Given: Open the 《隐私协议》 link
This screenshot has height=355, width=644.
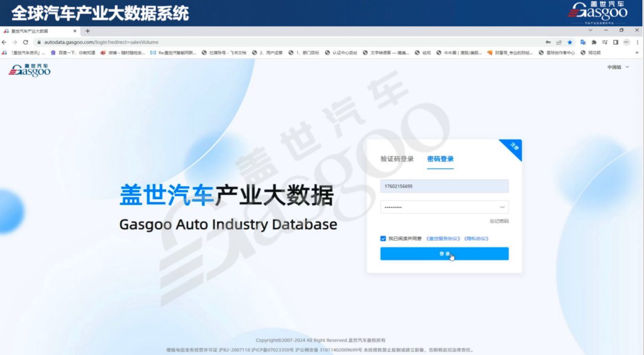Looking at the screenshot, I should [x=476, y=238].
